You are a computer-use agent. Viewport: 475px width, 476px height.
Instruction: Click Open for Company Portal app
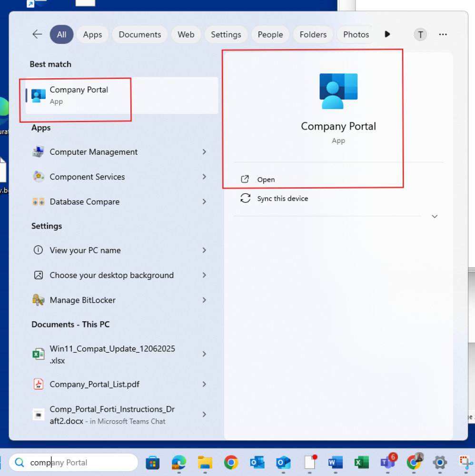(x=266, y=179)
